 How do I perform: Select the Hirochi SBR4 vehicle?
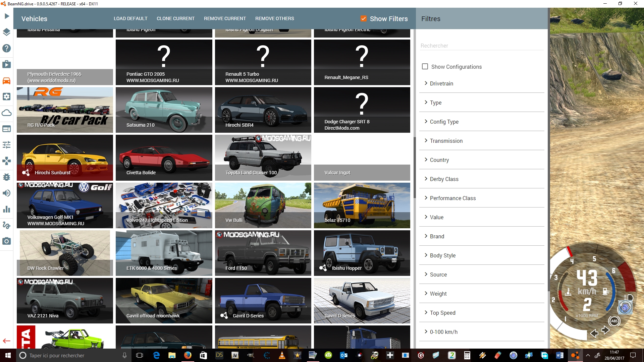click(x=263, y=110)
